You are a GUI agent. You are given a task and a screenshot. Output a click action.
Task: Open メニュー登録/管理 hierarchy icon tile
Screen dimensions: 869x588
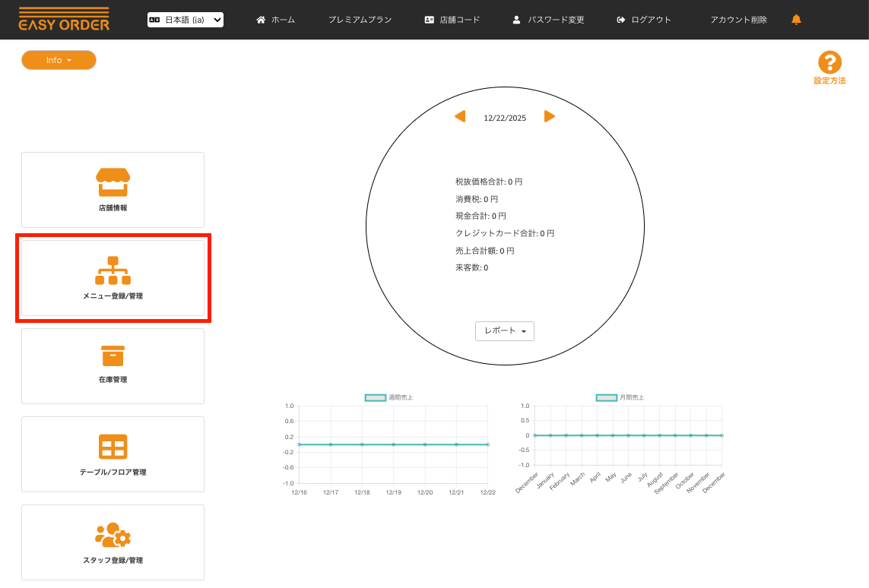[x=113, y=277]
